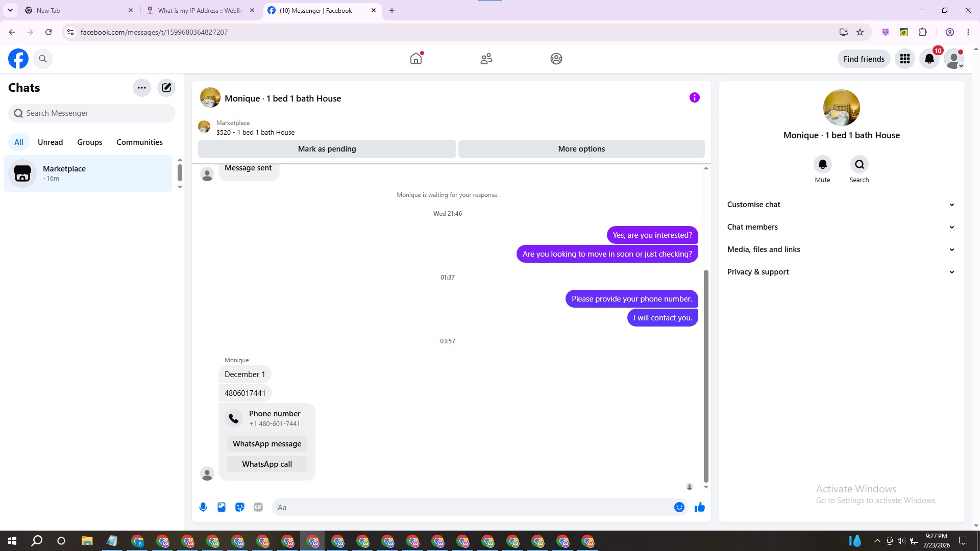Open the Groups icon in top navigation

(x=556, y=59)
